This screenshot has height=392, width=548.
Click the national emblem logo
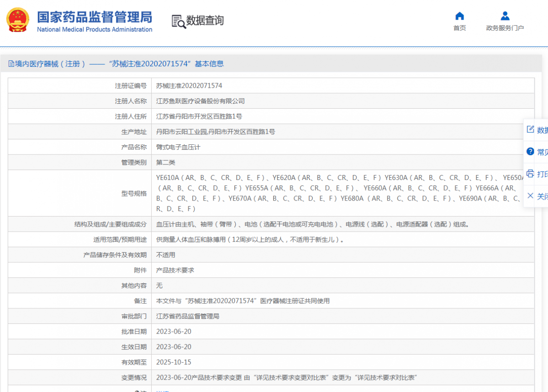tap(18, 20)
